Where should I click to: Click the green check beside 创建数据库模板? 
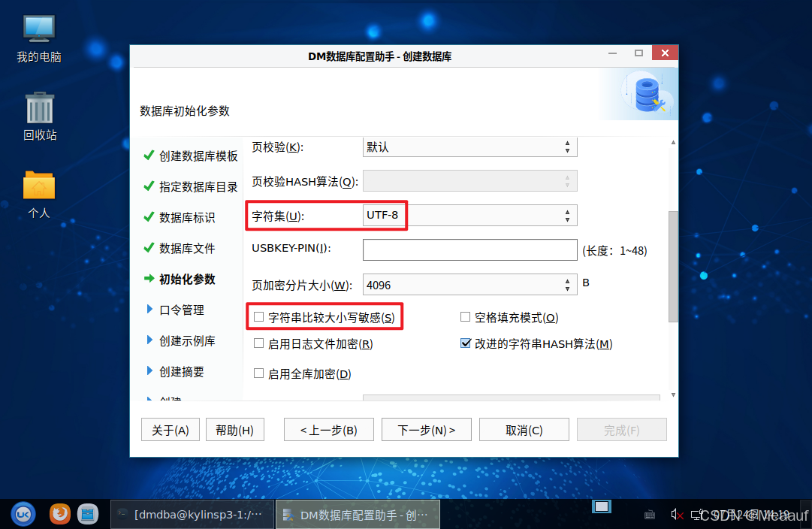[x=149, y=155]
